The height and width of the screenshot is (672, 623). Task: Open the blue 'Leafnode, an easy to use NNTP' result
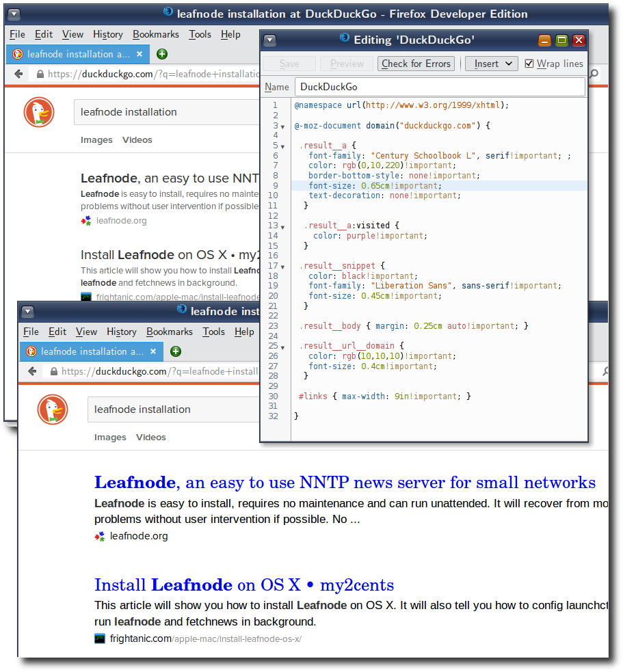point(345,483)
